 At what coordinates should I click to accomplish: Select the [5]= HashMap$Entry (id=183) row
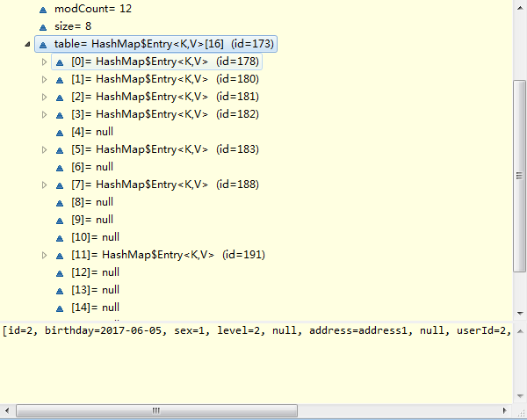click(165, 149)
